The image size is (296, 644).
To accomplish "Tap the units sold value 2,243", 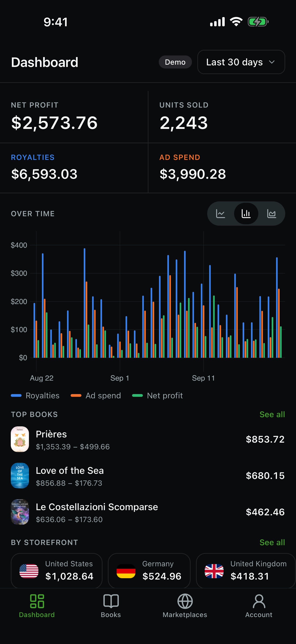I will click(x=184, y=123).
